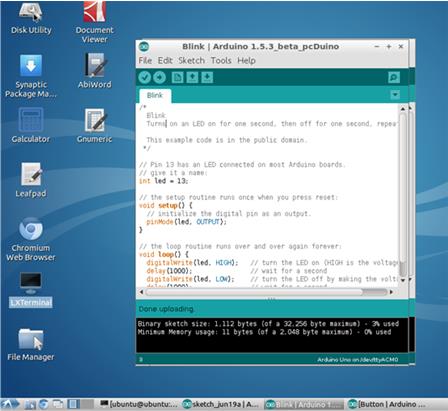Click the Open sketch up-arrow icon
The height and width of the screenshot is (411, 448).
coord(192,77)
